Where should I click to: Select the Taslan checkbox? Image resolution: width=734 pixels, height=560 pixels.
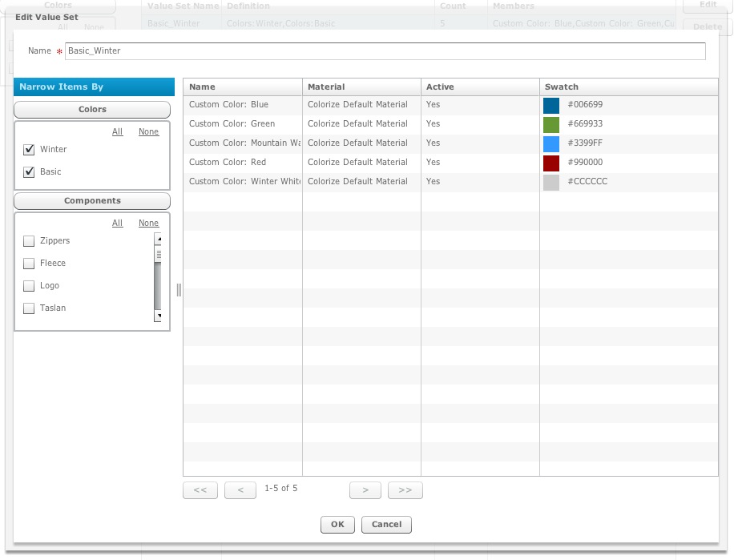pos(29,308)
